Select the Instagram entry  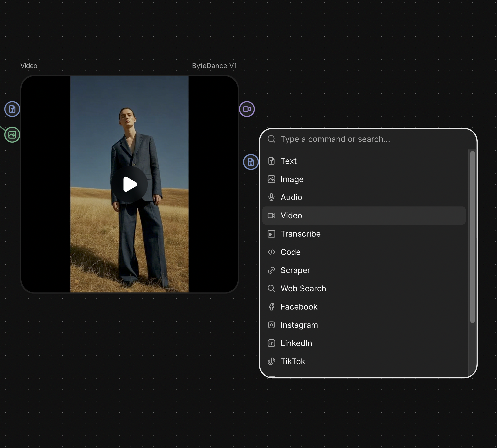(x=299, y=325)
